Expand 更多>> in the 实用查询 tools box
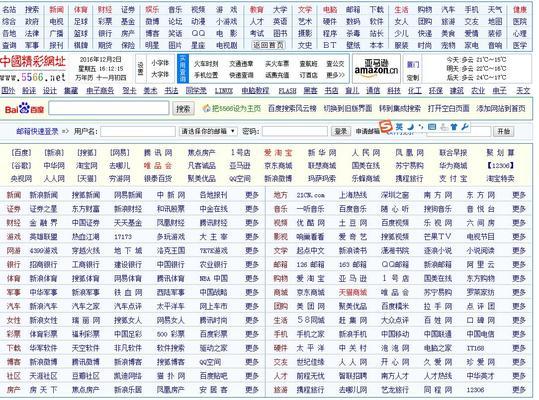 (x=335, y=75)
